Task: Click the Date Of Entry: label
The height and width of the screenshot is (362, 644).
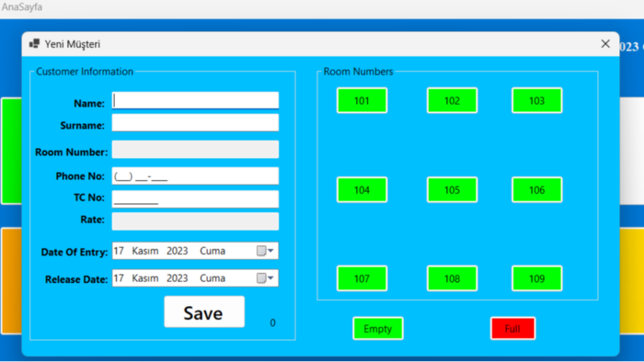Action: point(75,252)
